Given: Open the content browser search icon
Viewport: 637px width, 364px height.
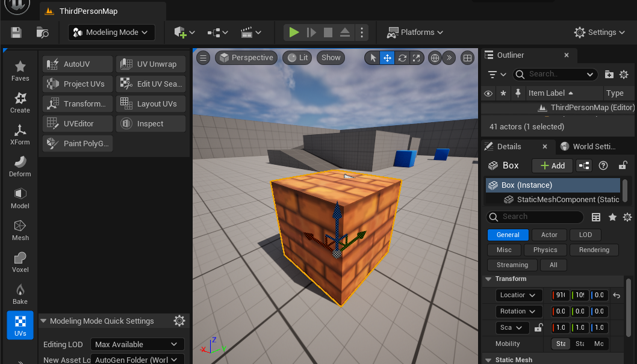Looking at the screenshot, I should (x=42, y=32).
